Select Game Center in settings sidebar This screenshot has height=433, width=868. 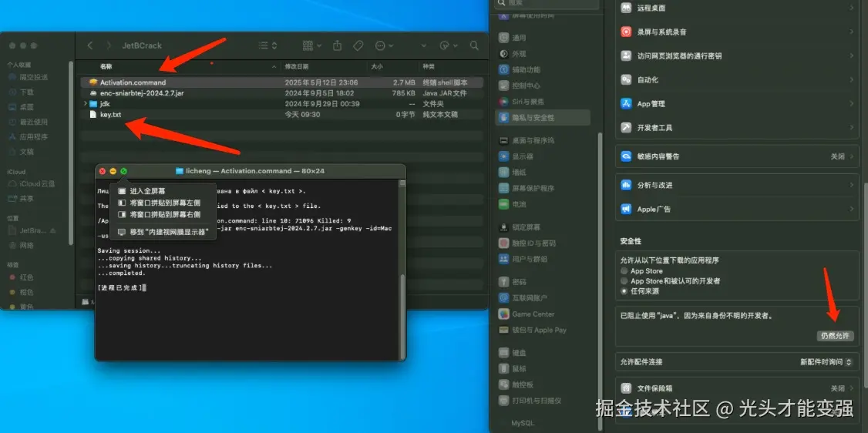point(543,314)
